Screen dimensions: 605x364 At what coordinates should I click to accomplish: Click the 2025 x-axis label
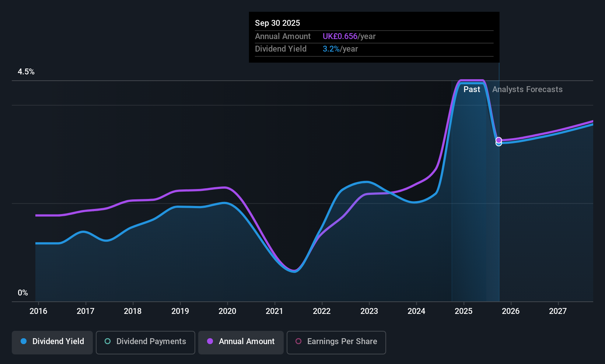[464, 311]
